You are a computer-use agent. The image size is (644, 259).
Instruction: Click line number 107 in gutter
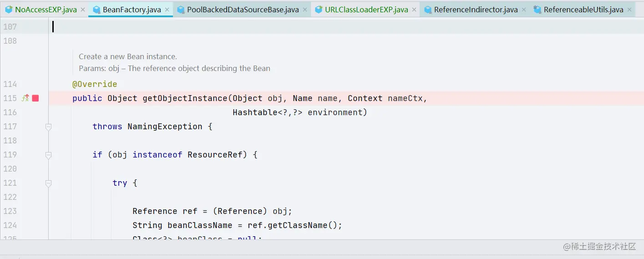click(10, 27)
